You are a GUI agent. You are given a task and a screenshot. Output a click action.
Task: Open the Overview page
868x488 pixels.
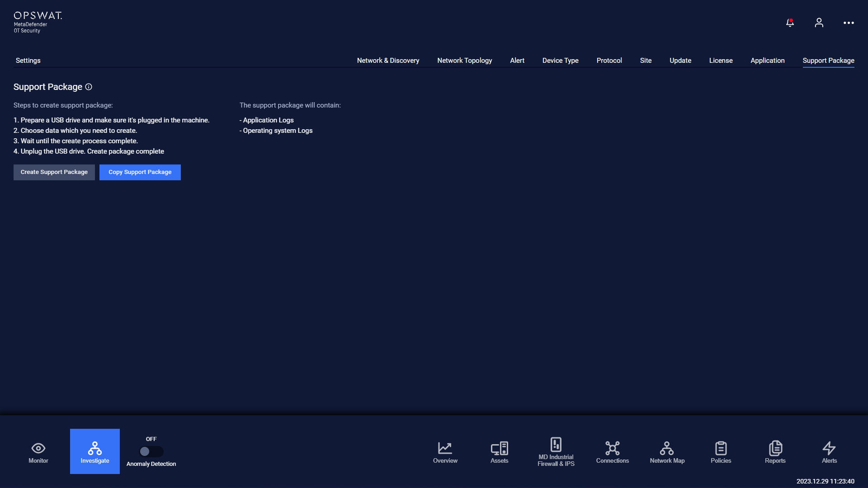pos(445,452)
